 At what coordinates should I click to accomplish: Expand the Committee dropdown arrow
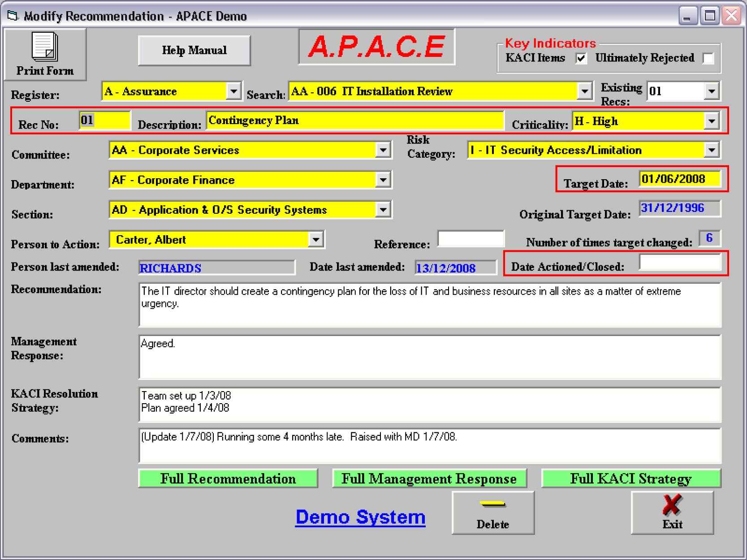[383, 150]
